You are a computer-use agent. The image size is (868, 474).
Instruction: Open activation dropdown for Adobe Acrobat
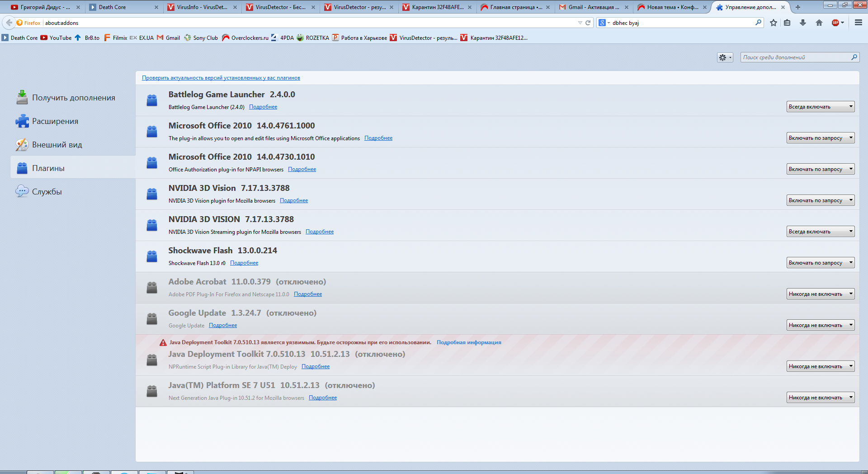click(821, 294)
